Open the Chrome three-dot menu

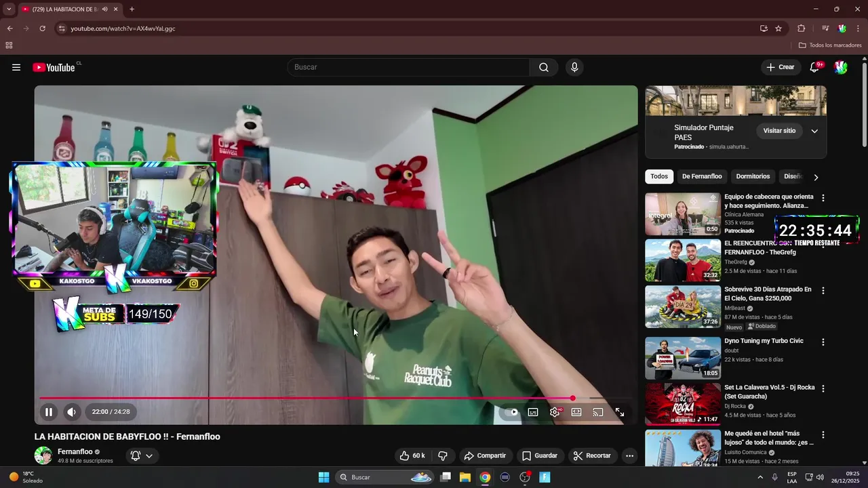859,28
